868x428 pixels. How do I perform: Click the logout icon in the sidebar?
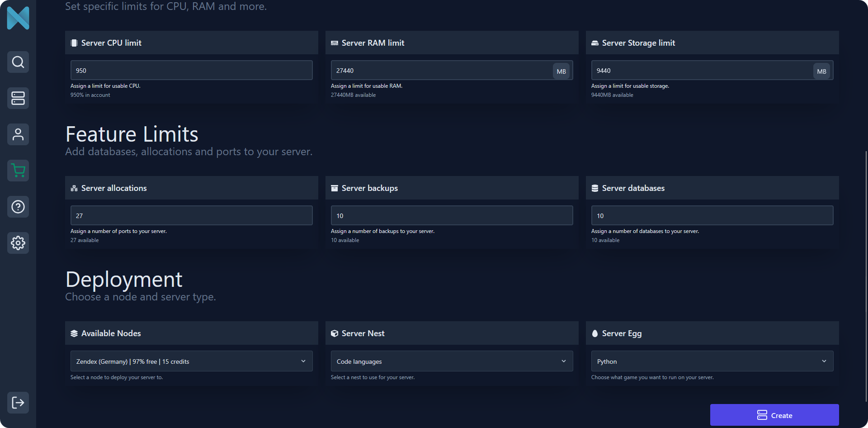point(18,403)
